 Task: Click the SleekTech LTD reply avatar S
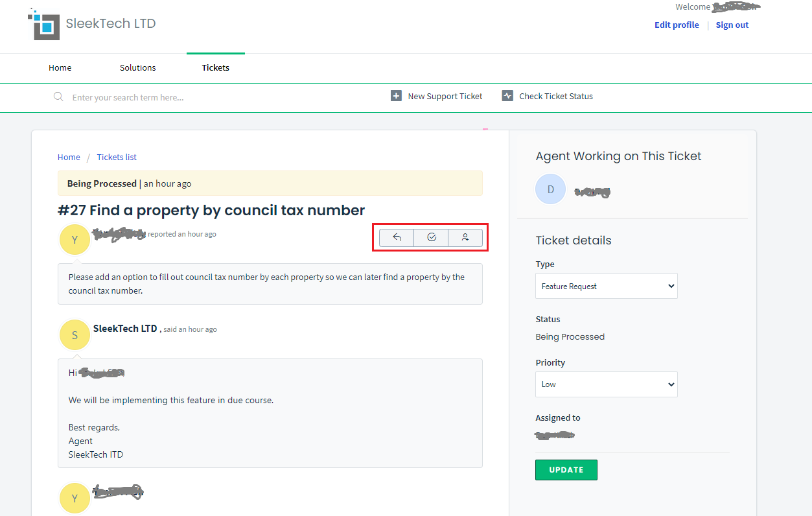coord(75,334)
